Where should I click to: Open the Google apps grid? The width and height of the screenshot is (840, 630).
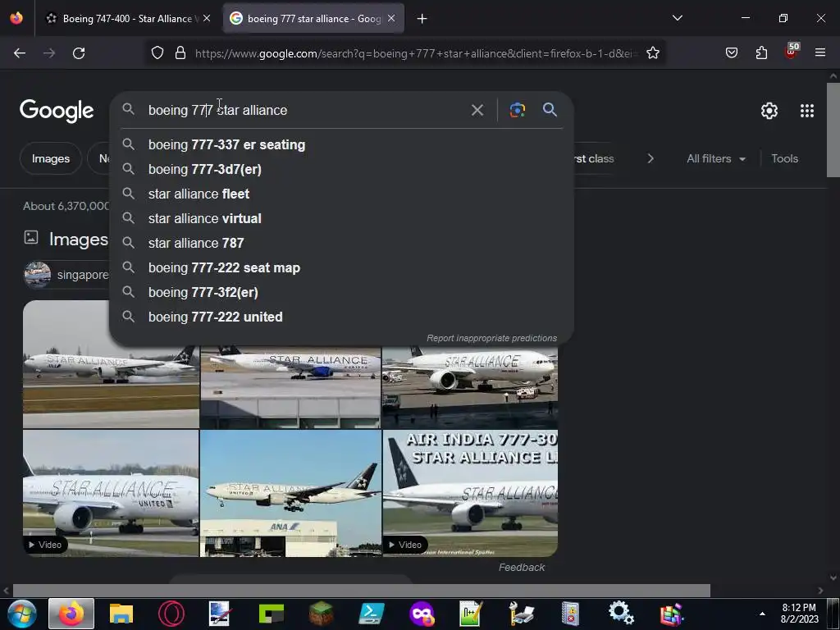pyautogui.click(x=807, y=111)
